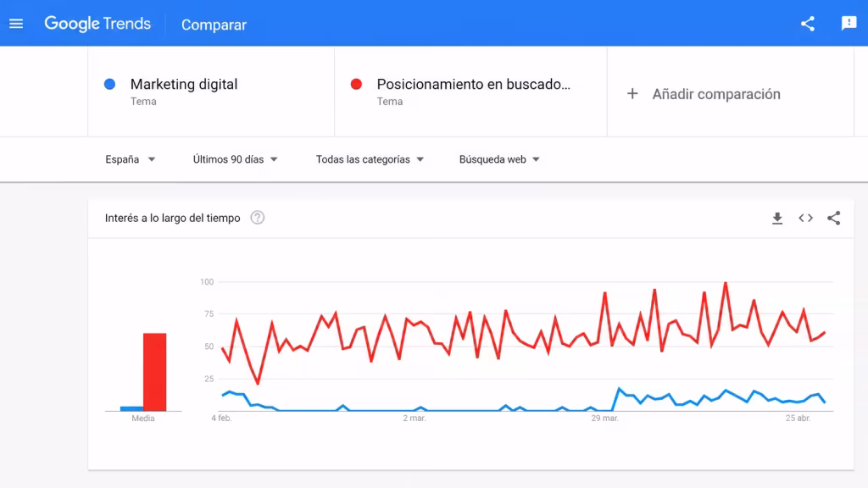This screenshot has width=868, height=488.
Task: Open the Búsqueda web search type dropdown
Action: [499, 159]
